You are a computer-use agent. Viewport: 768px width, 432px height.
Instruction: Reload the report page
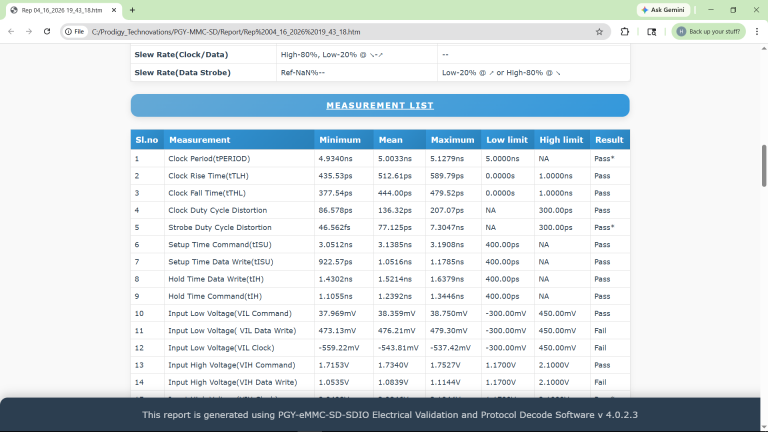pos(47,31)
